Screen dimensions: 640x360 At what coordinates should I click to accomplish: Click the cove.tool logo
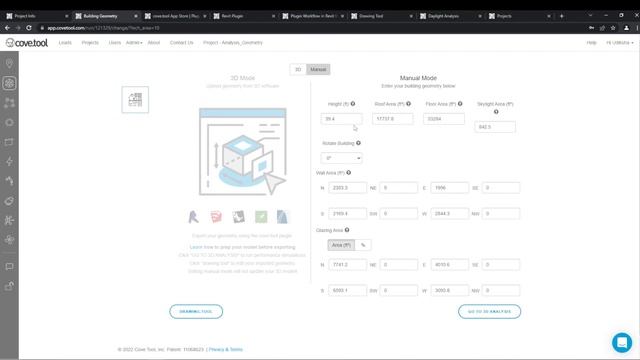click(27, 42)
